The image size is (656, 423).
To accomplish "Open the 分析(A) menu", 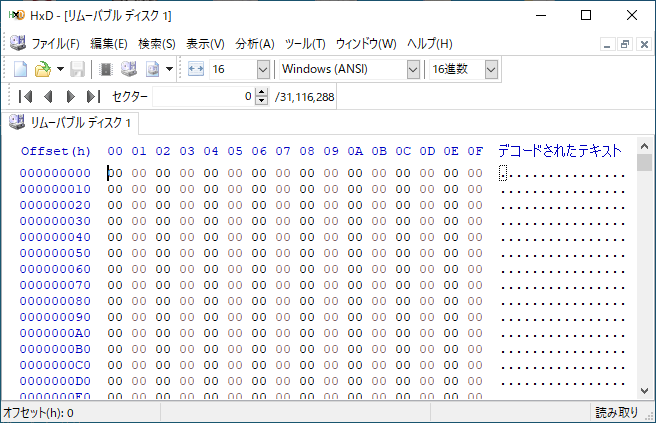I will coord(255,44).
